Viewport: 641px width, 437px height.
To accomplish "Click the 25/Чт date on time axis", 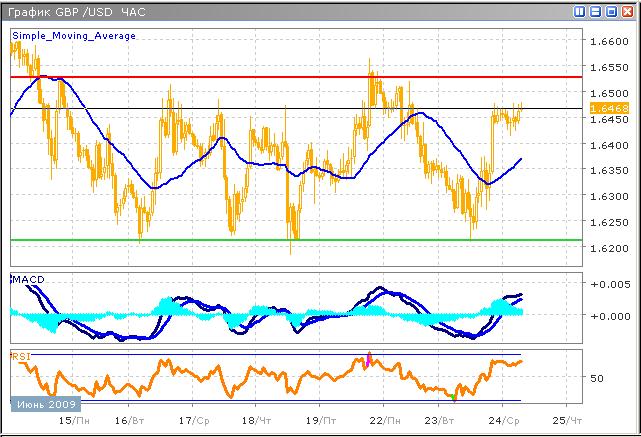I will 567,422.
